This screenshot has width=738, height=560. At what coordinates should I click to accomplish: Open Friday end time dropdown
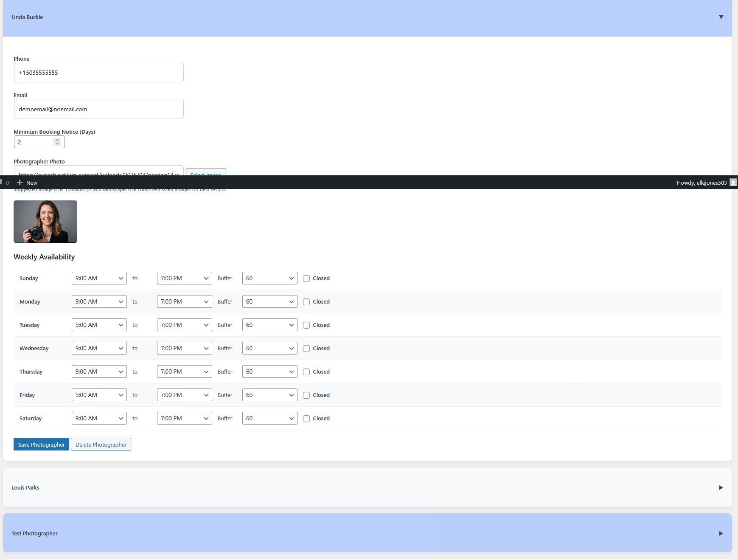[x=184, y=395]
